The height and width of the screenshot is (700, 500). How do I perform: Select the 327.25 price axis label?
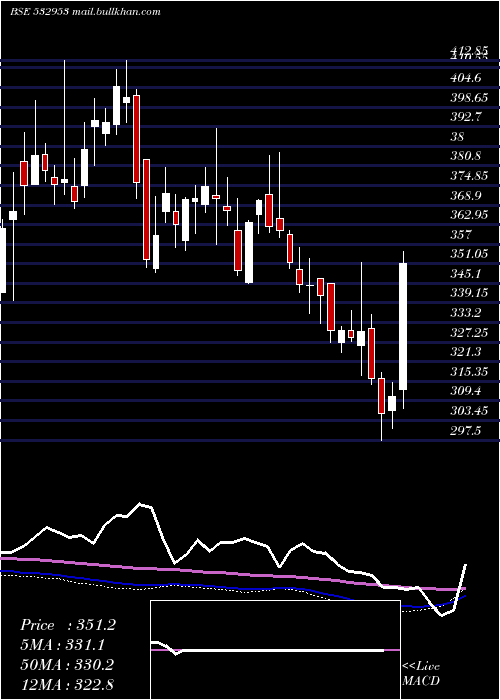469,332
